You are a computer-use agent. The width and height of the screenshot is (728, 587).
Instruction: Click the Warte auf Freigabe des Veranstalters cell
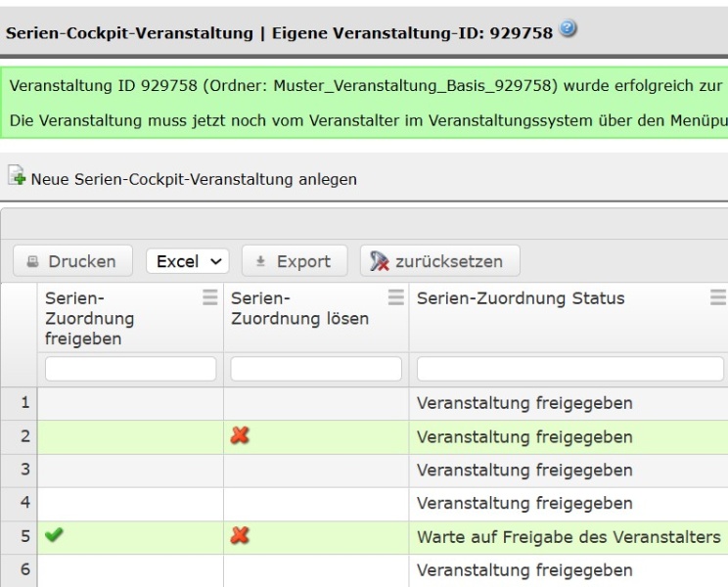pyautogui.click(x=569, y=537)
